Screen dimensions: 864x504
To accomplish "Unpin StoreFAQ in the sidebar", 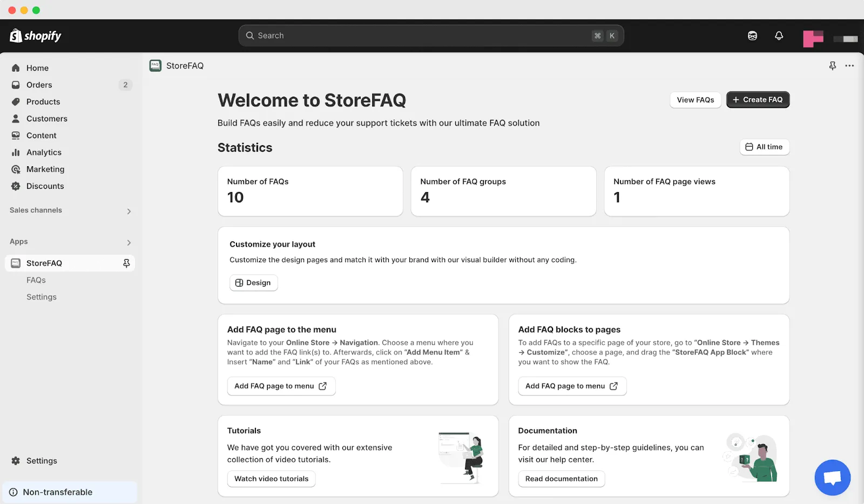I will (x=126, y=263).
